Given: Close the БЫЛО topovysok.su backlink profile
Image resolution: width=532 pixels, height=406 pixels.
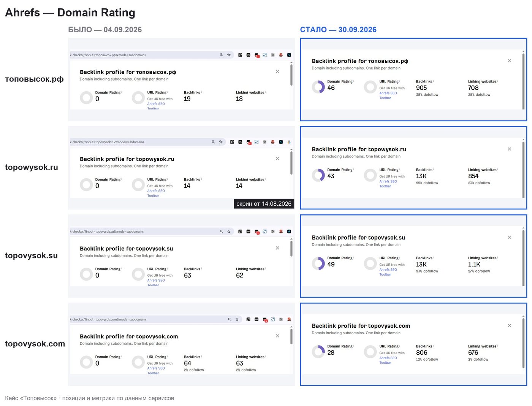Looking at the screenshot, I should point(277,248).
